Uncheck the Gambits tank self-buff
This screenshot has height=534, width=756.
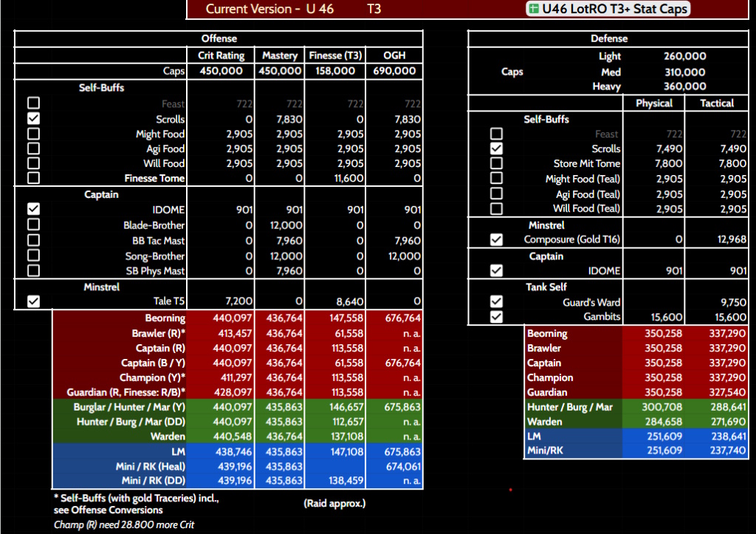coord(496,317)
